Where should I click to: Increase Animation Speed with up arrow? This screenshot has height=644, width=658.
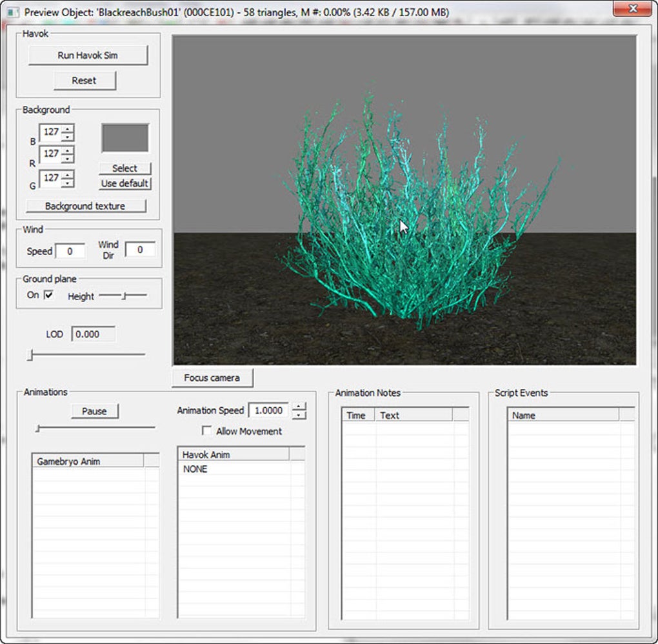(x=299, y=407)
